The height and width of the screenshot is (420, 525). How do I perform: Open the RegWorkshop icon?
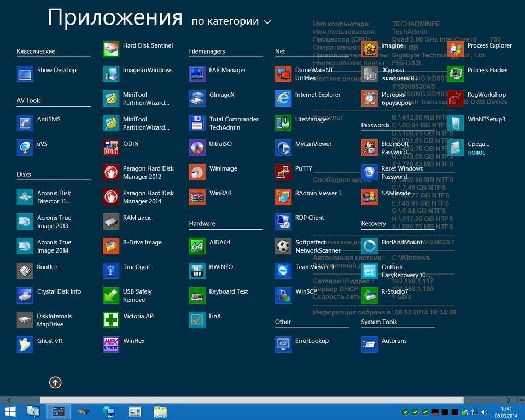coord(456,98)
